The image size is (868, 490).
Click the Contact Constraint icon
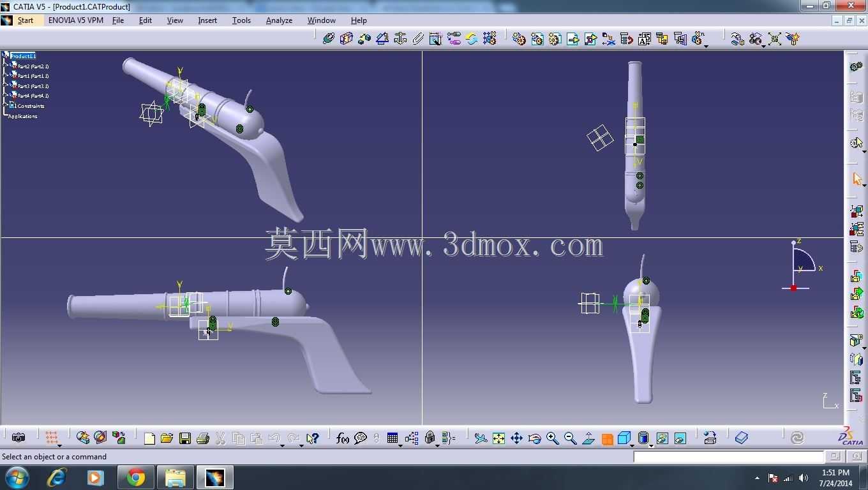347,39
